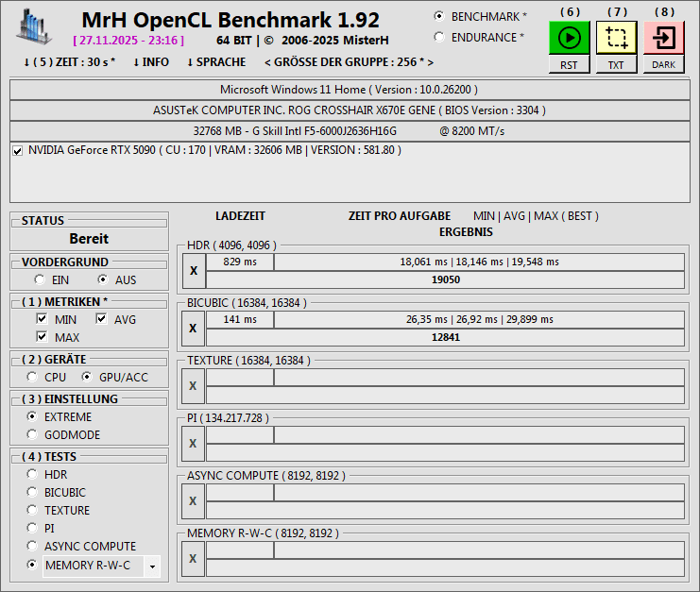Click the HDR load time 829 ms
The image size is (700, 592).
(240, 262)
